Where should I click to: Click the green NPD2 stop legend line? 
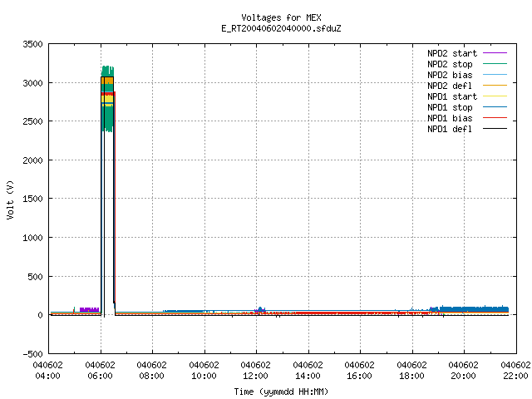pyautogui.click(x=495, y=63)
